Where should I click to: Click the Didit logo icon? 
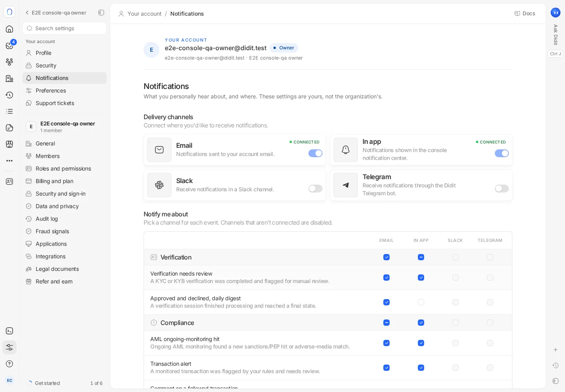tap(9, 12)
